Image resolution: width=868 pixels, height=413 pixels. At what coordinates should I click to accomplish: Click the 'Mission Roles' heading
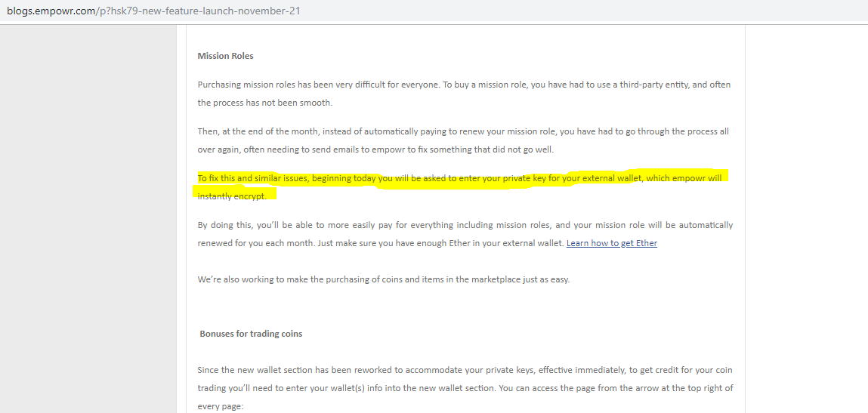tap(225, 56)
